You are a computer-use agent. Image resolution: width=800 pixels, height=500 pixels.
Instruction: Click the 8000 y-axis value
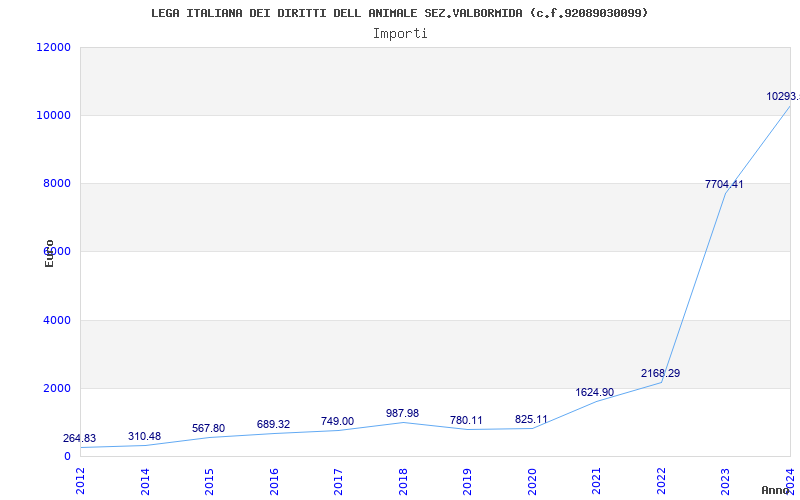pos(56,183)
